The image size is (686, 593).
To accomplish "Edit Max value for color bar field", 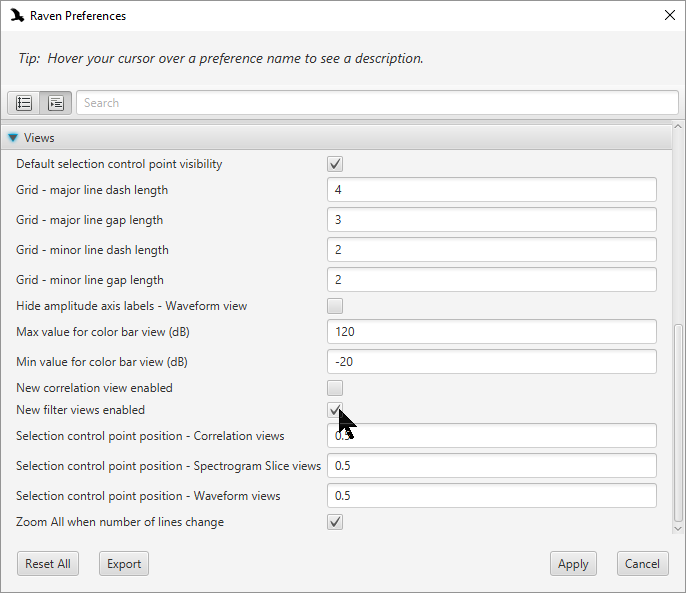I will [492, 332].
